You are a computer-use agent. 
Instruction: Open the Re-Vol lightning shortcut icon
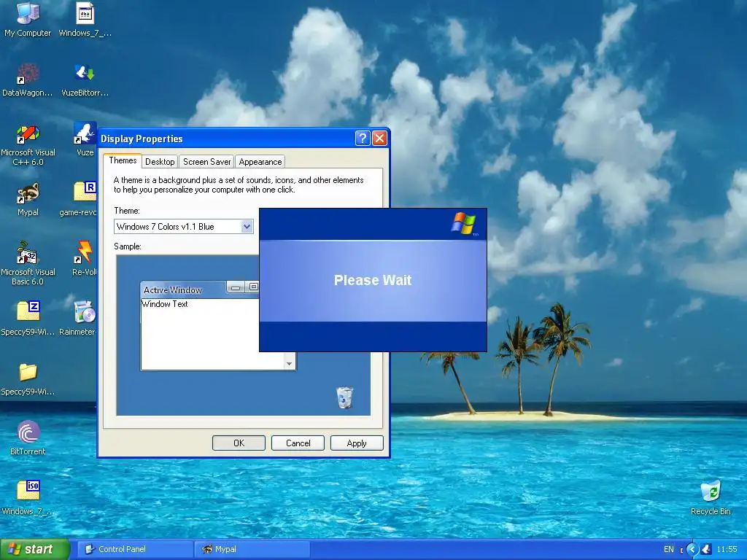click(85, 259)
